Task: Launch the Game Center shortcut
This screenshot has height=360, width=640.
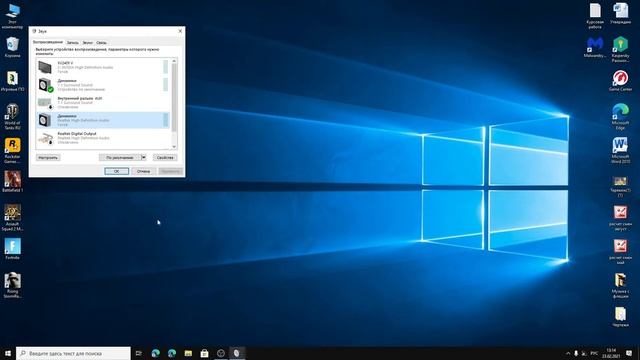Action: point(620,81)
